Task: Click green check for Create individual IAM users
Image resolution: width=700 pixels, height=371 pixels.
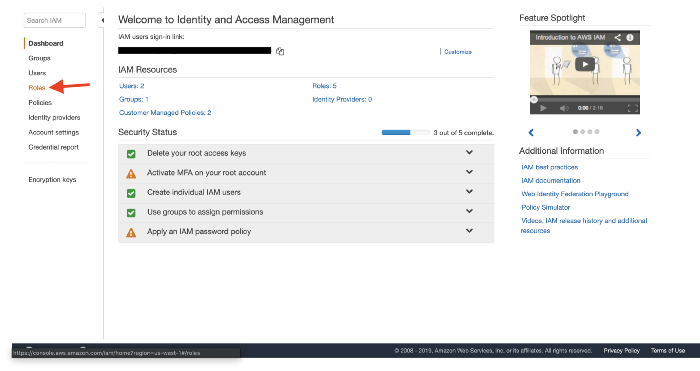Action: (x=131, y=193)
